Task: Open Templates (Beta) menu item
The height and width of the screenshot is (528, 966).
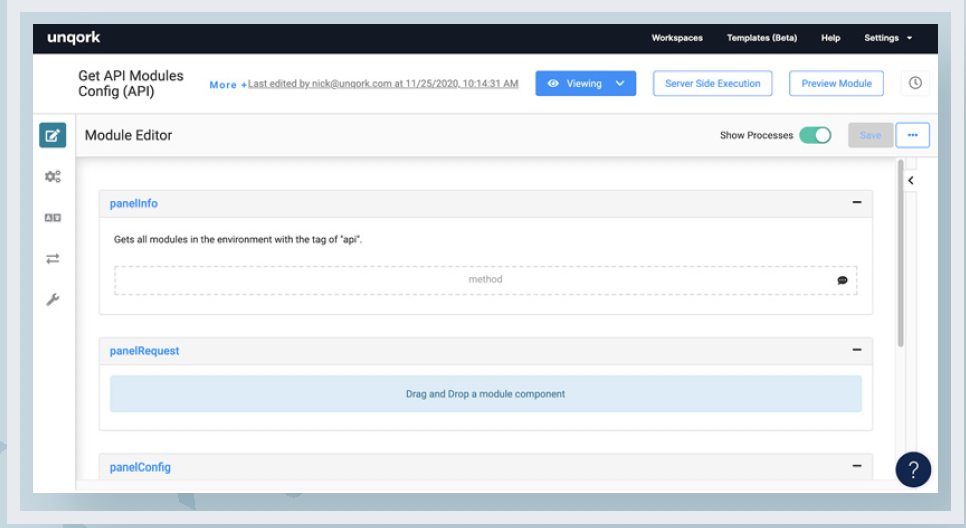Action: click(x=761, y=38)
